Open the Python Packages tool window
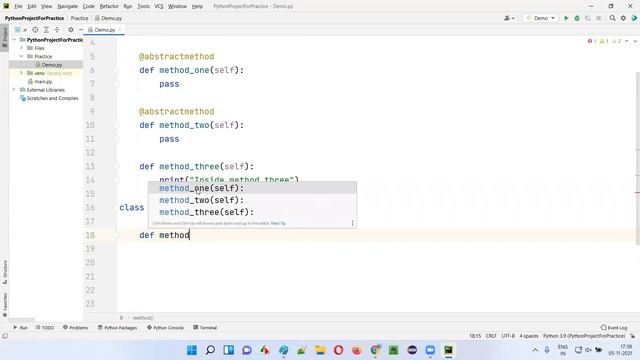This screenshot has width=640, height=360. click(118, 328)
